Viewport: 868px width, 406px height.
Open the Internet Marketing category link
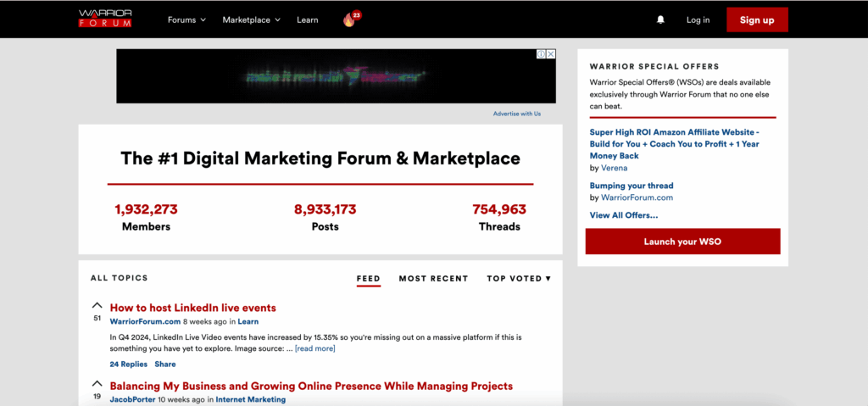tap(251, 399)
